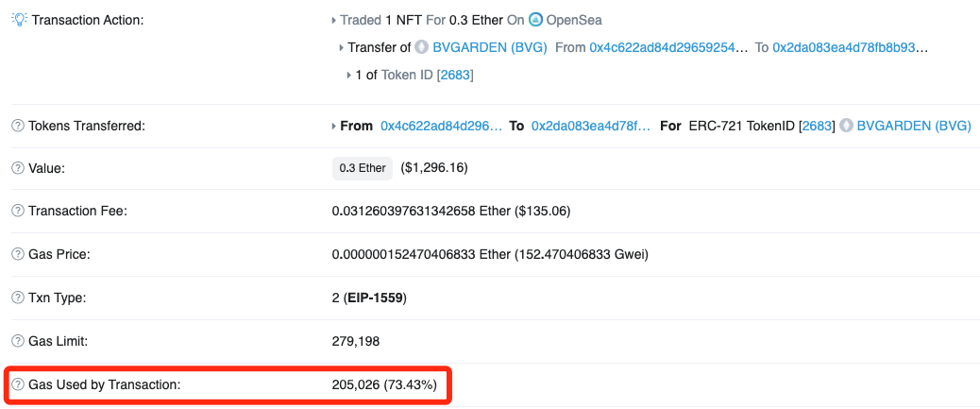Click the 0.3 Ether value badge
Viewport: 980px width, 409px height.
(x=363, y=168)
